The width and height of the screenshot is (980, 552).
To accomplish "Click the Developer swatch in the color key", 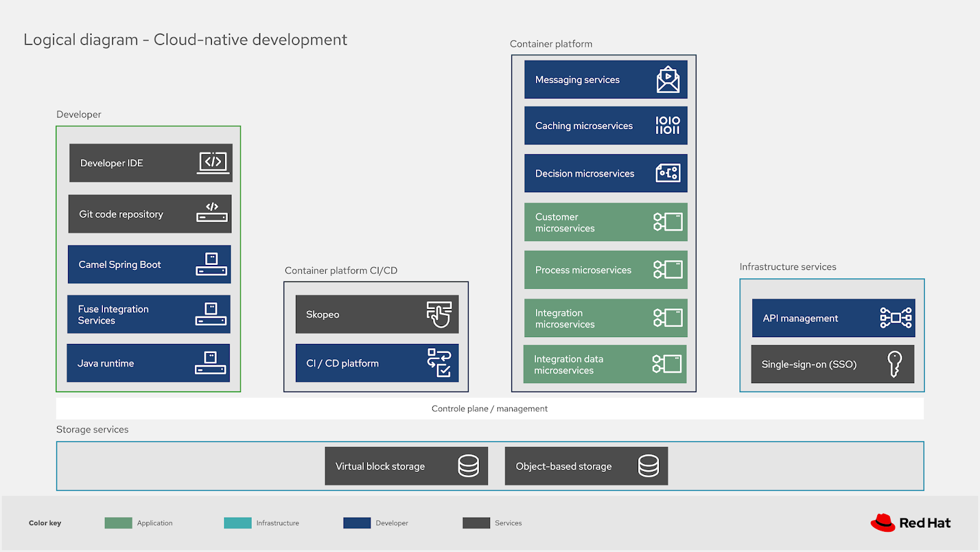I will pyautogui.click(x=356, y=523).
